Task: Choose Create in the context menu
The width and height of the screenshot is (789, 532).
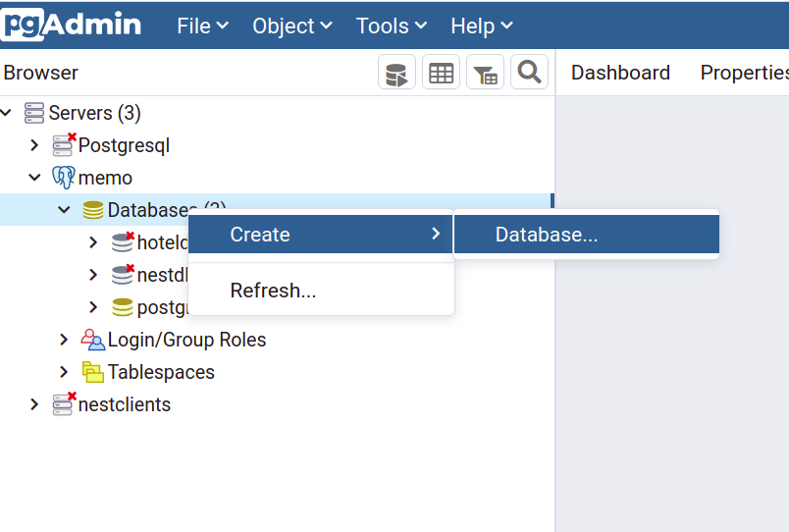Action: coord(321,234)
